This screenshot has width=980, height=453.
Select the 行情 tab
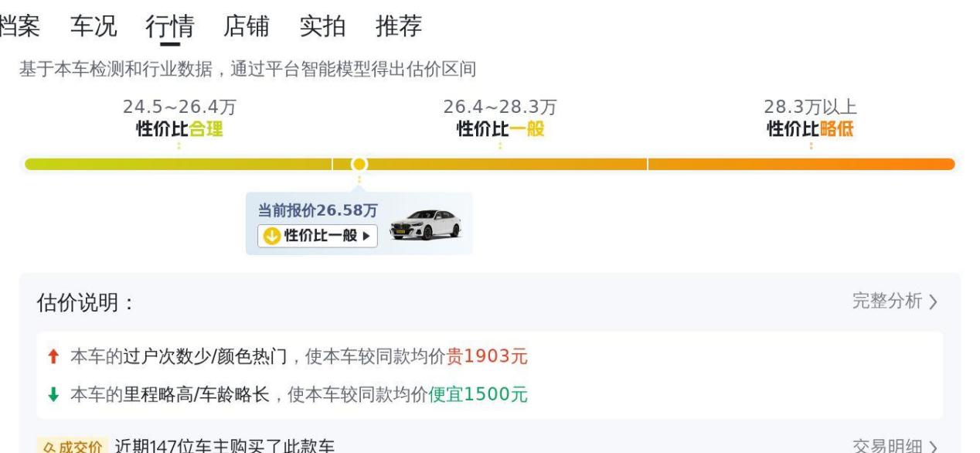tap(169, 26)
